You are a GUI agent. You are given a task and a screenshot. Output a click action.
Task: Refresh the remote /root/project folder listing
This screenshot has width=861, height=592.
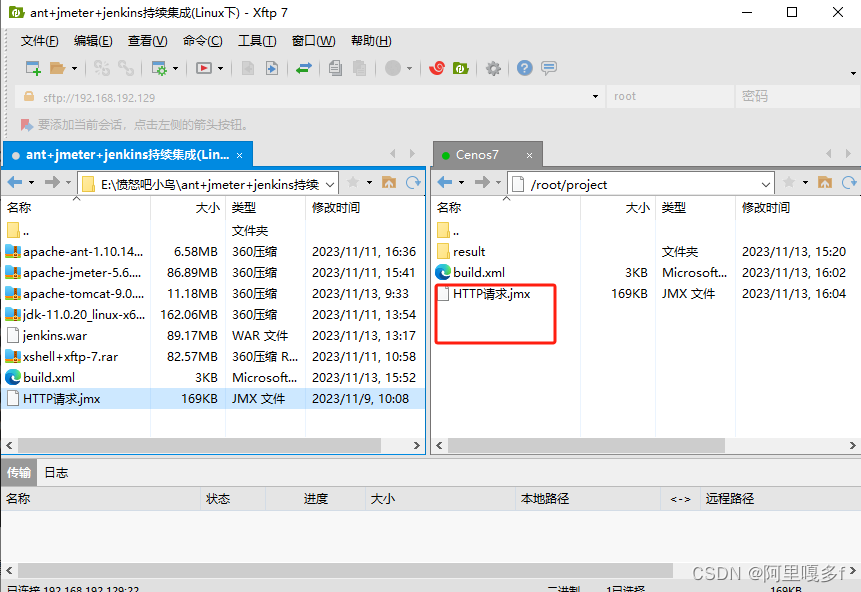click(x=848, y=184)
